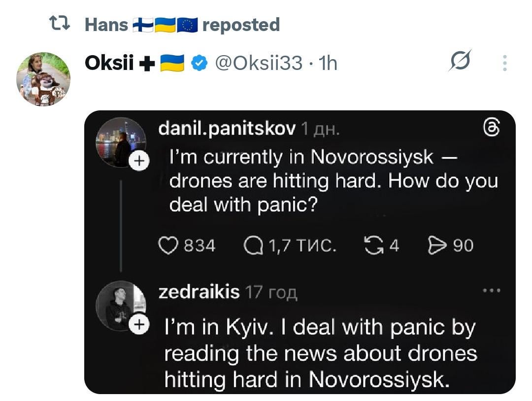Open the 1h post timestamp
This screenshot has width=532, height=401.
(328, 63)
